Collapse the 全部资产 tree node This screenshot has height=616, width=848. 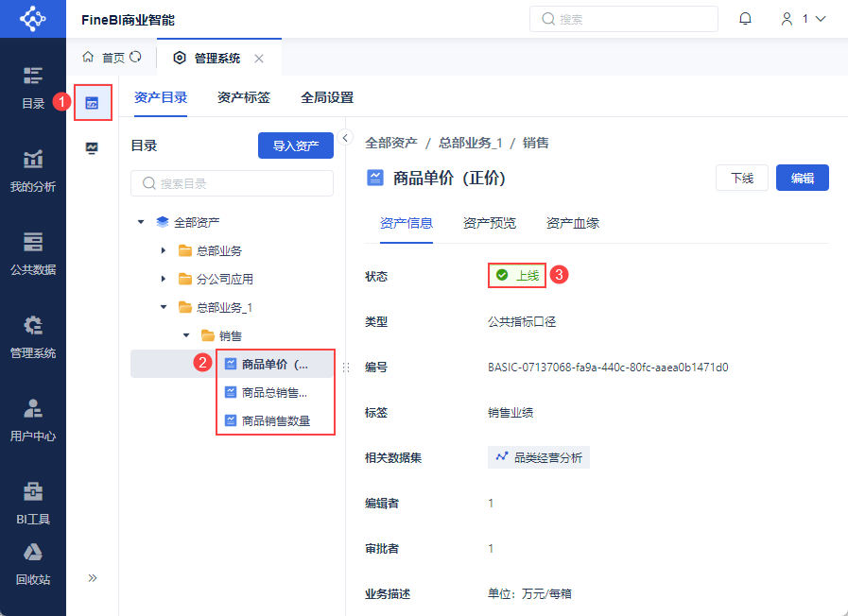tap(141, 222)
